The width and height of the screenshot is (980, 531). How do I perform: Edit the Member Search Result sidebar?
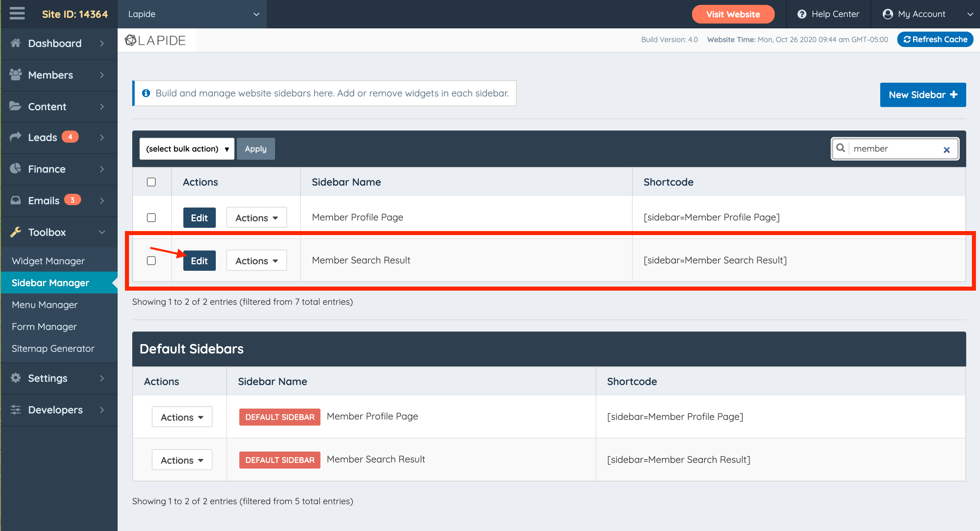[199, 261]
